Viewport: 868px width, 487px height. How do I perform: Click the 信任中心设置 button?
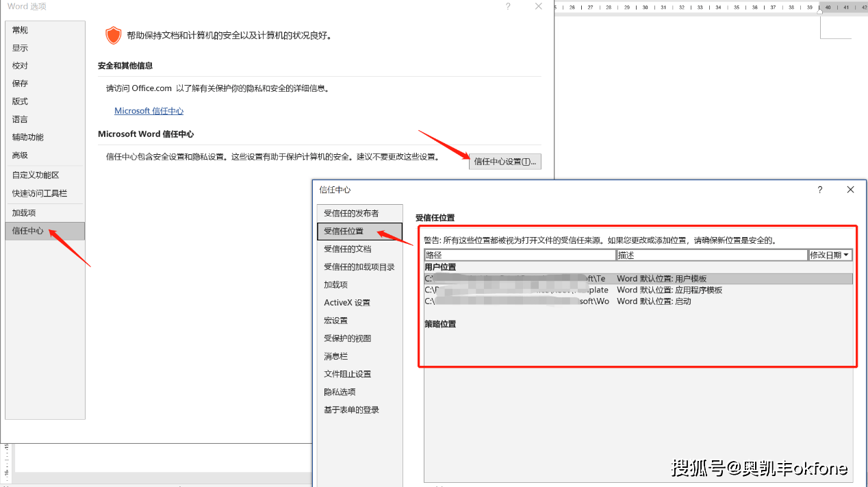pyautogui.click(x=506, y=162)
